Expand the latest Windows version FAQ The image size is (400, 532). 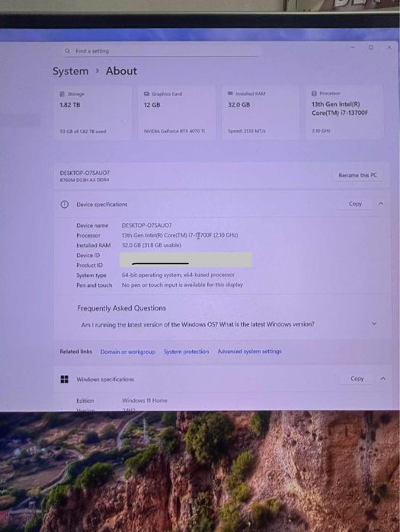(374, 323)
